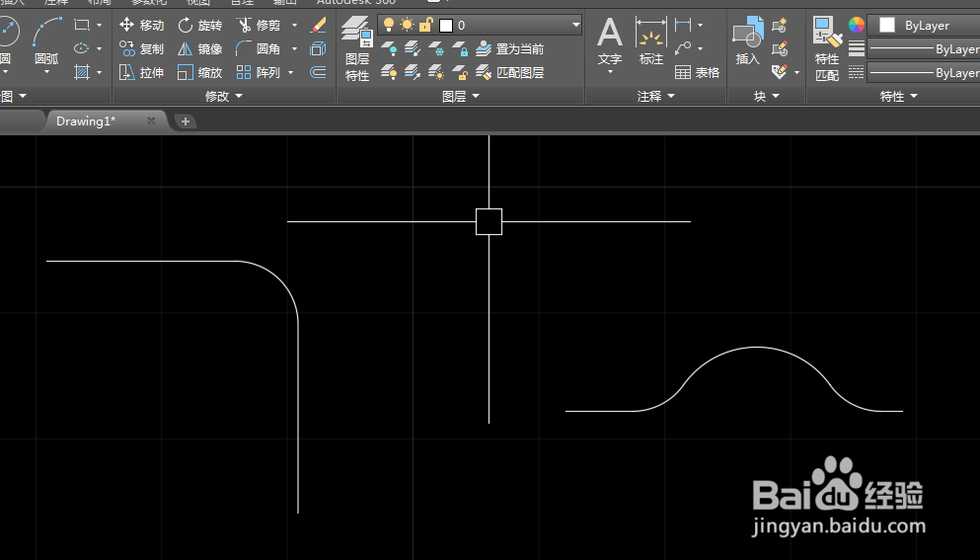Viewport: 980px width, 560px height.
Task: Expand the Modify (修改) panel
Action: (223, 97)
